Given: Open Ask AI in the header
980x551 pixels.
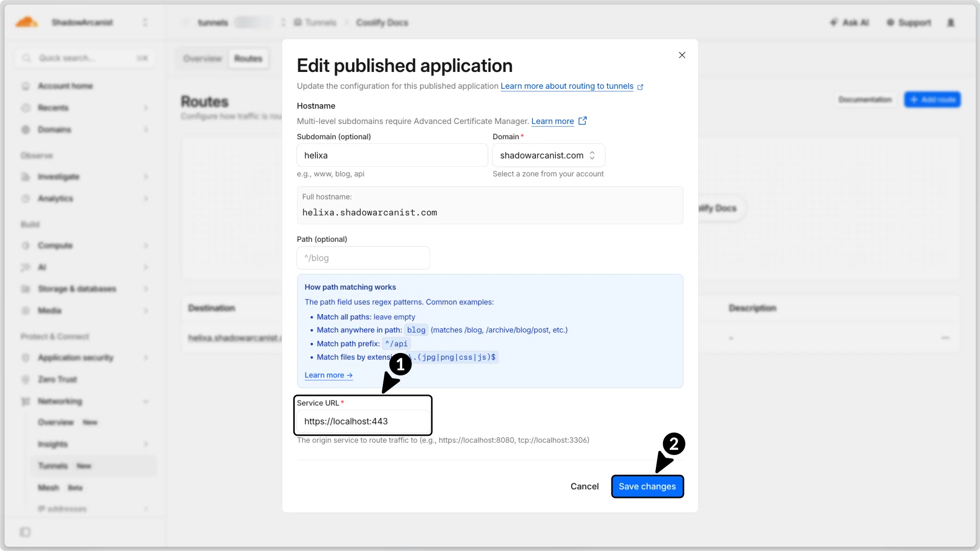Looking at the screenshot, I should click(849, 22).
